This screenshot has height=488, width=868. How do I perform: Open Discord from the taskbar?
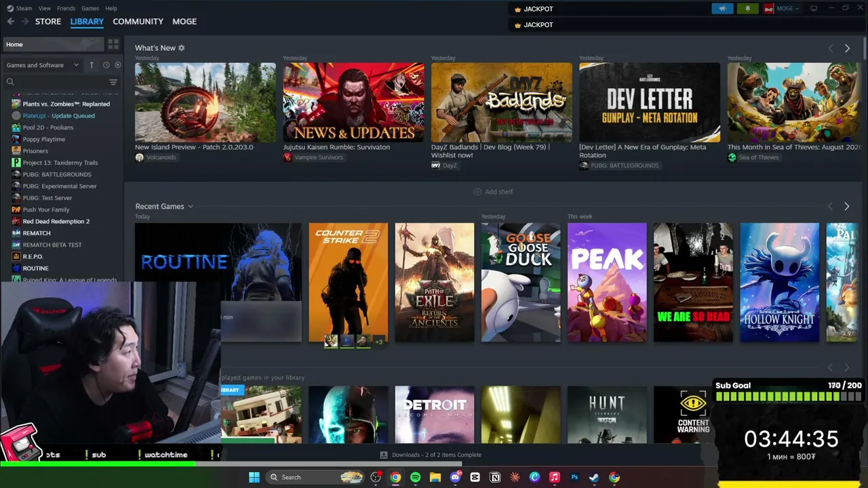click(x=455, y=477)
